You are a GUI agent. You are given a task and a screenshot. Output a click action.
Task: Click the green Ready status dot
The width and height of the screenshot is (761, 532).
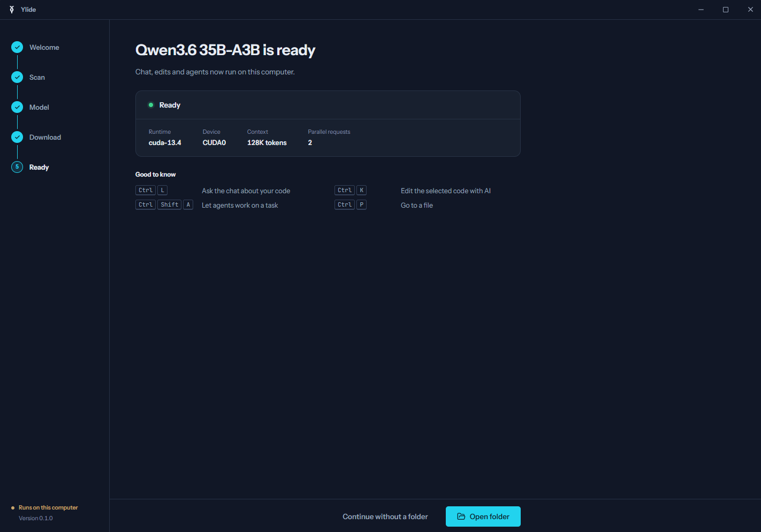(151, 105)
